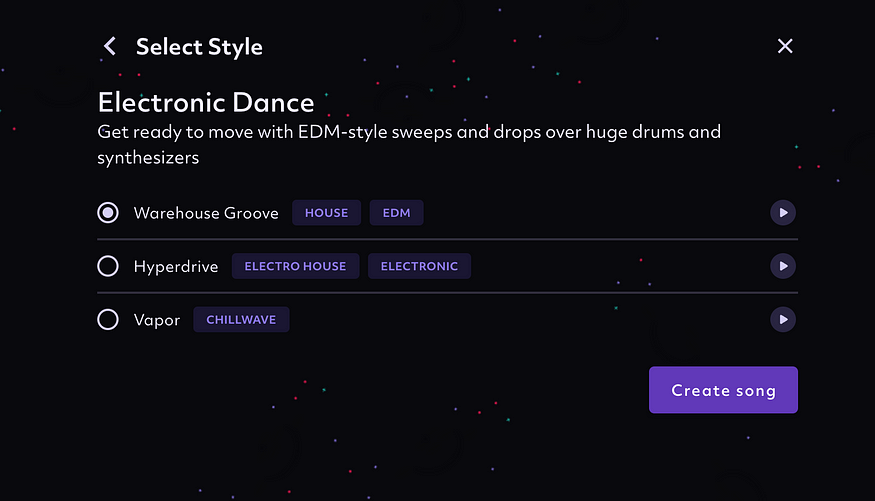The image size is (875, 501).
Task: Click the EDM-style description paragraph
Action: 409,144
